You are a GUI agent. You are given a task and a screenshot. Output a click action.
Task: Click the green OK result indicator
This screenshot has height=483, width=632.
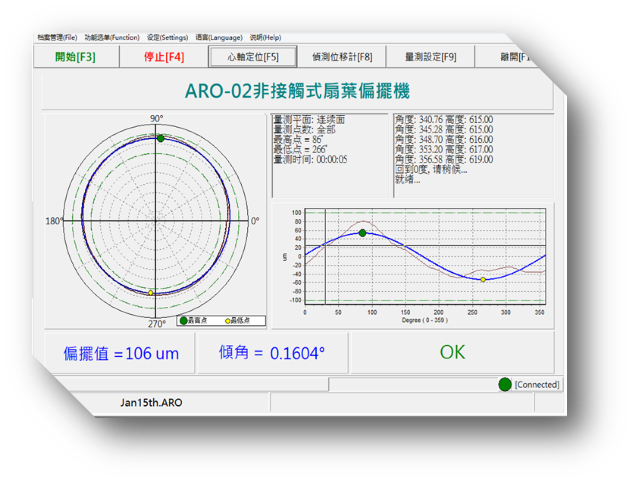(x=452, y=352)
